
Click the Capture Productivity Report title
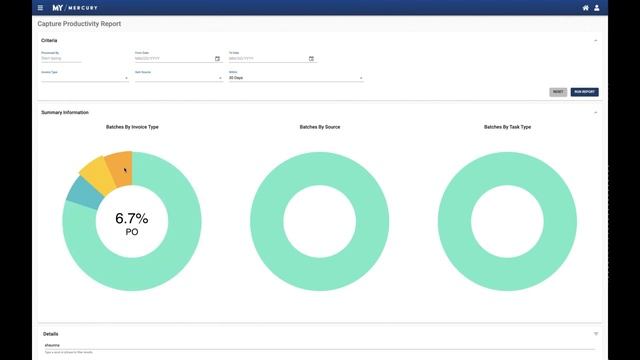(x=79, y=24)
